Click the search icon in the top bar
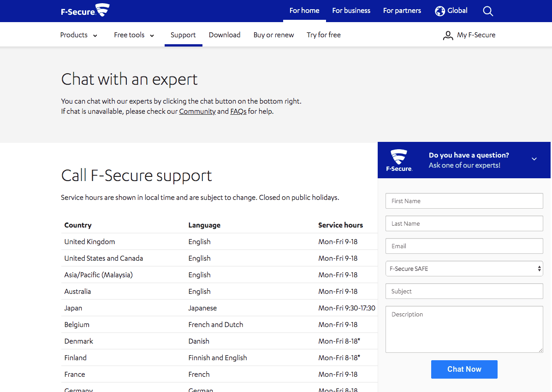Screen dimensions: 552x392 tap(488, 11)
